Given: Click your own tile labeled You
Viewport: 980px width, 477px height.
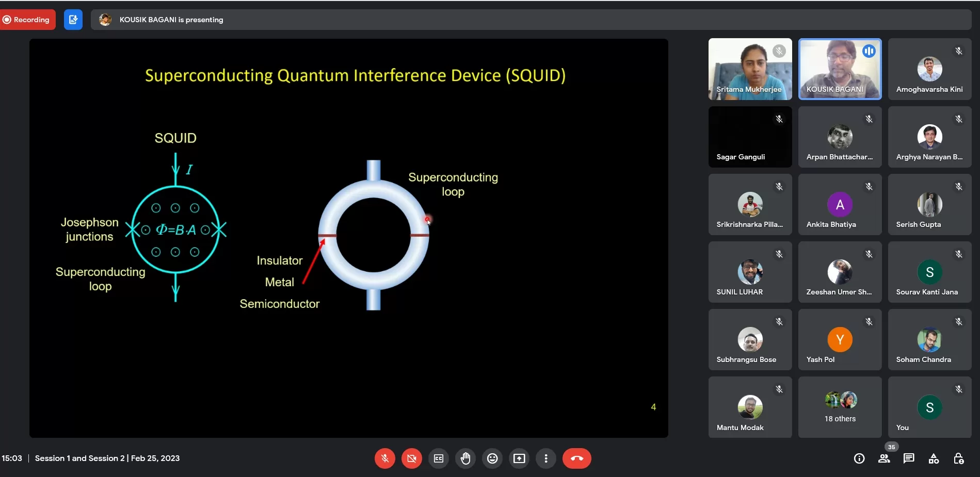Looking at the screenshot, I should tap(930, 407).
